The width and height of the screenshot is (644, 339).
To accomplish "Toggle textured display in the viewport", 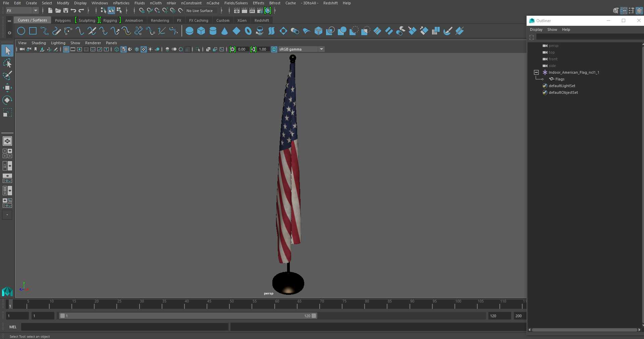I will click(x=144, y=49).
